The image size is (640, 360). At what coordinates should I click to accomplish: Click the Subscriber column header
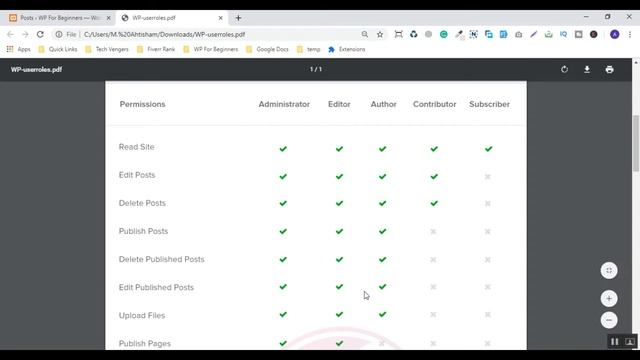click(x=489, y=104)
